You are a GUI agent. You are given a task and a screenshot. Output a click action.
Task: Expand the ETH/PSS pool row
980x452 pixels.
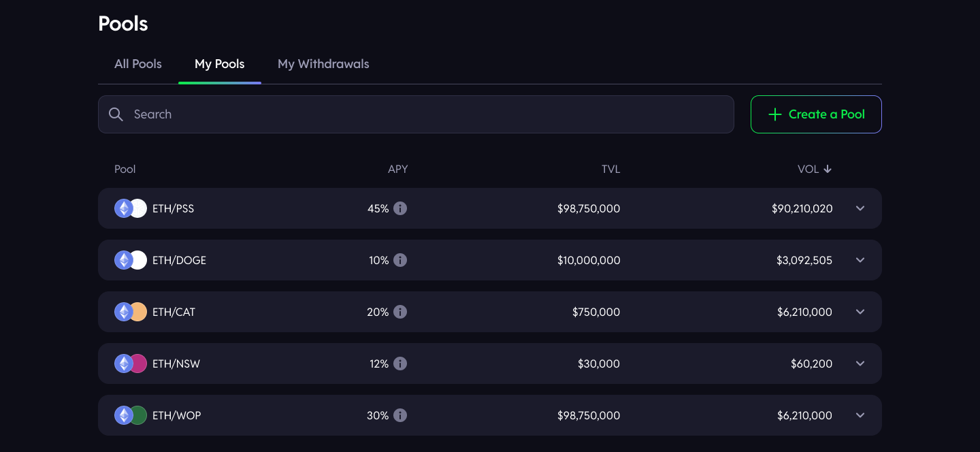point(860,208)
